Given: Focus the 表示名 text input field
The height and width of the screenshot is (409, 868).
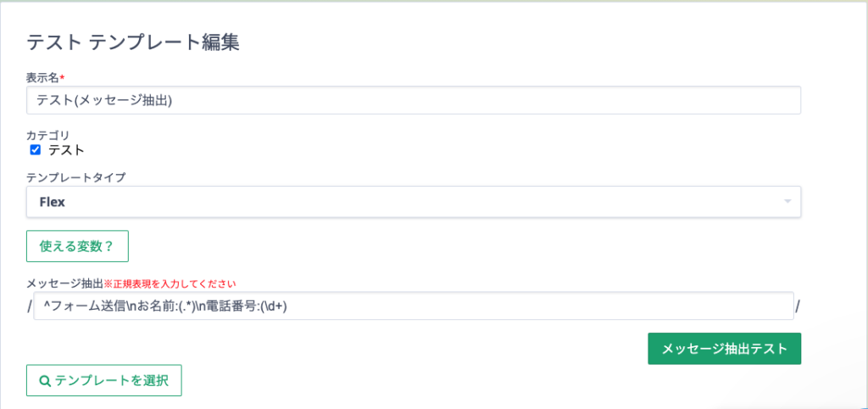Looking at the screenshot, I should coord(414,100).
